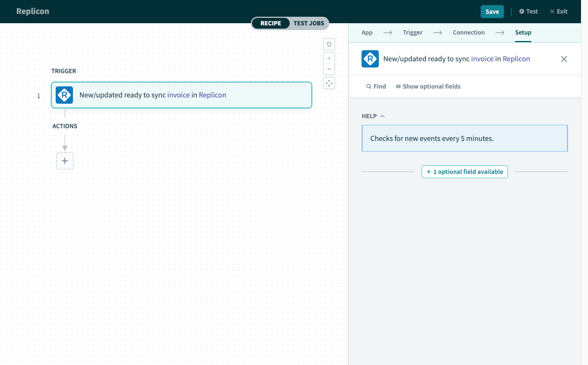Reset the canvas view with the circular arrow icon
588x365 pixels.
click(329, 44)
